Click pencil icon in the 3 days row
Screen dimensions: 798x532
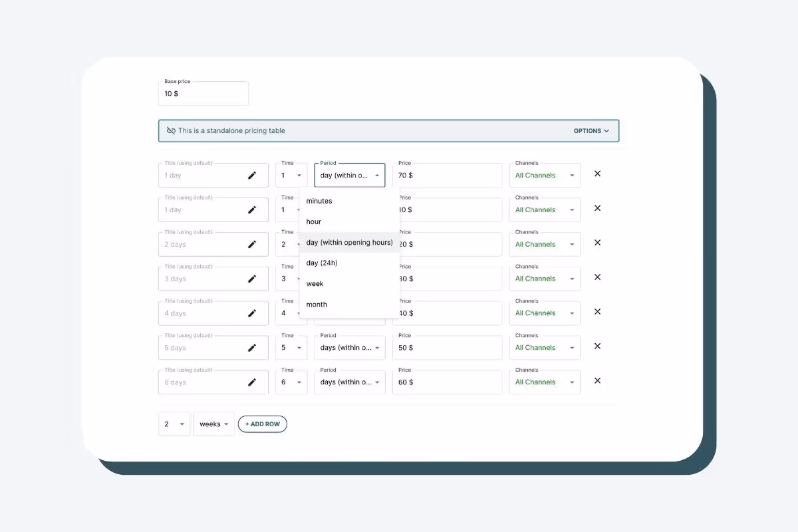[x=252, y=279]
